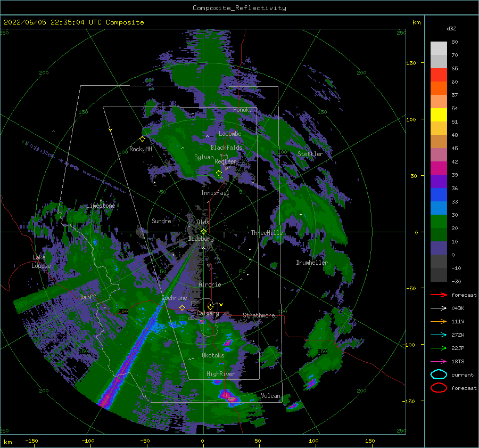The height and width of the screenshot is (448, 479).
Task: Click the orange swatch between 60 and 57 dBZ
Action: [x=439, y=88]
